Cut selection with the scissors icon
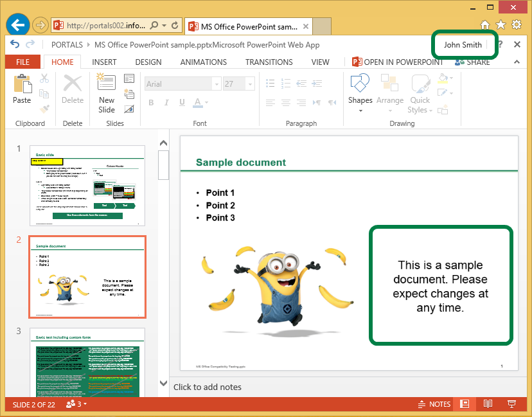Image resolution: width=532 pixels, height=417 pixels. tap(44, 78)
